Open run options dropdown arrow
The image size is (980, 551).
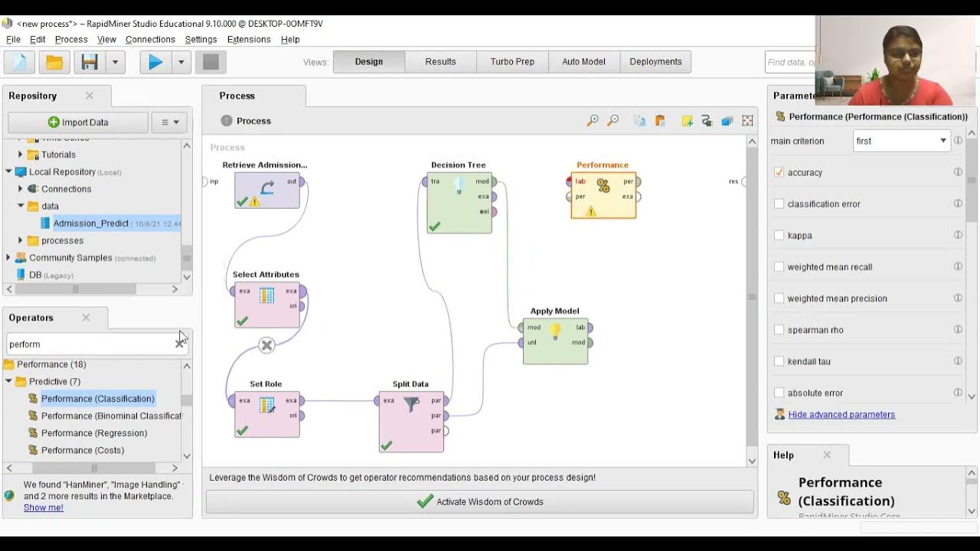[x=181, y=62]
